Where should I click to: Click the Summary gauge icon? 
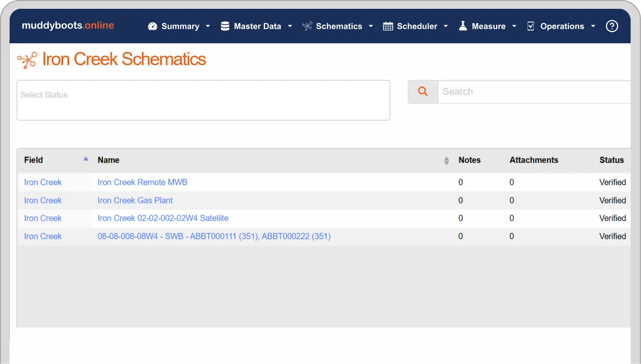[x=153, y=26]
